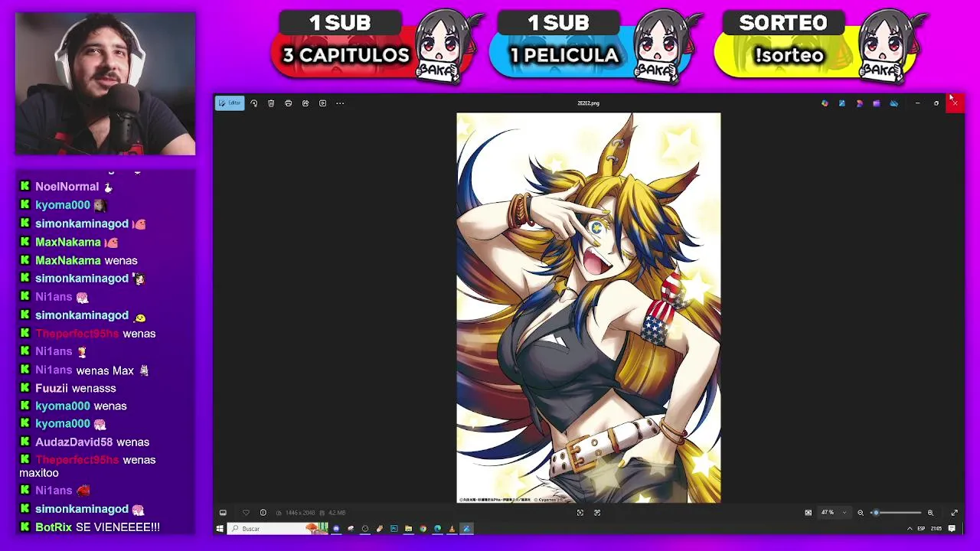
Task: Click BotRix SE VIENEEEE!!! chat message
Action: point(90,527)
